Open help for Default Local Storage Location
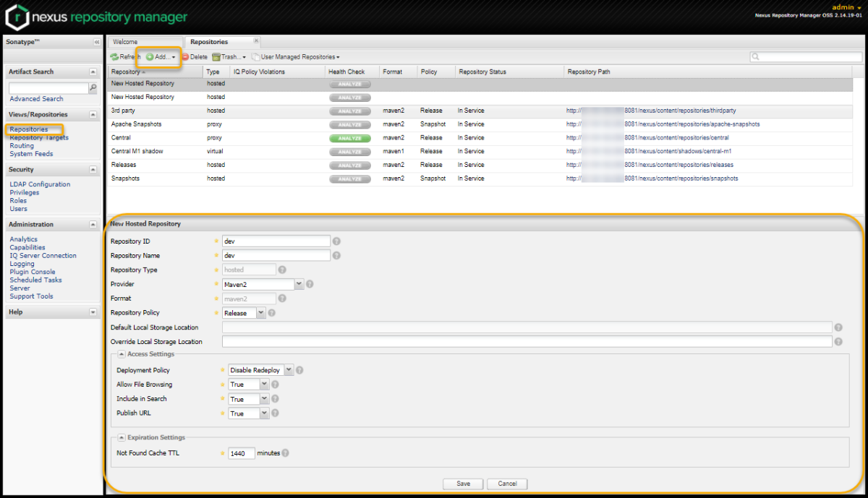The image size is (868, 498). [x=838, y=327]
